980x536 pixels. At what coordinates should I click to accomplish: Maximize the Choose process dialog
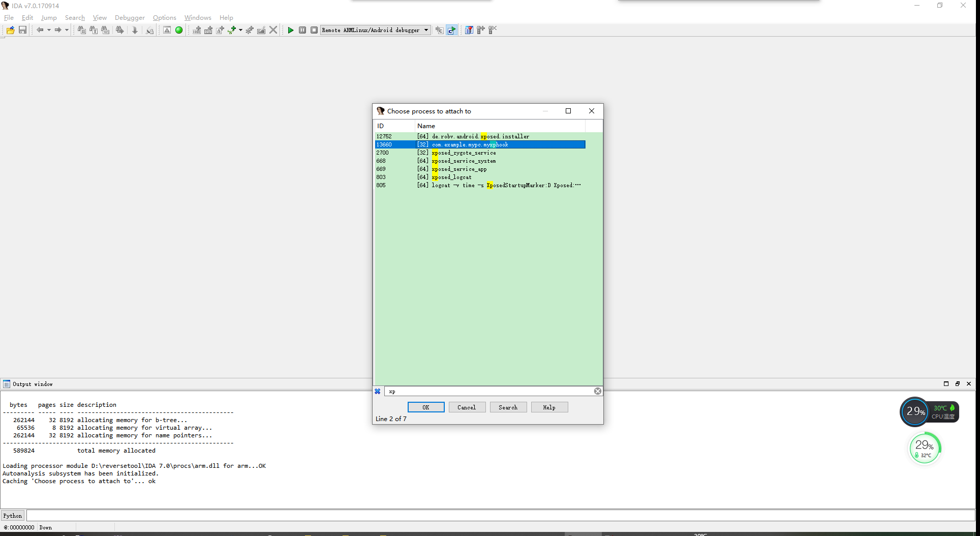(568, 111)
